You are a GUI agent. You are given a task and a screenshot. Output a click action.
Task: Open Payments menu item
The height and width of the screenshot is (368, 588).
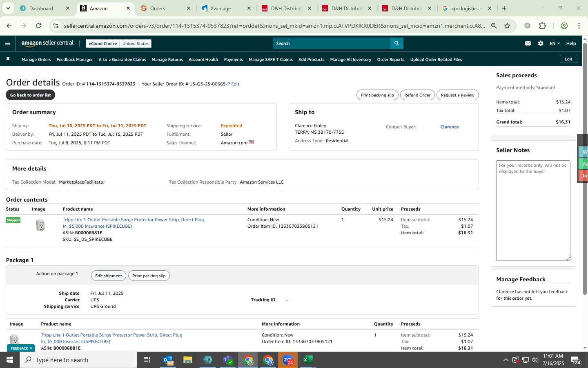(234, 60)
